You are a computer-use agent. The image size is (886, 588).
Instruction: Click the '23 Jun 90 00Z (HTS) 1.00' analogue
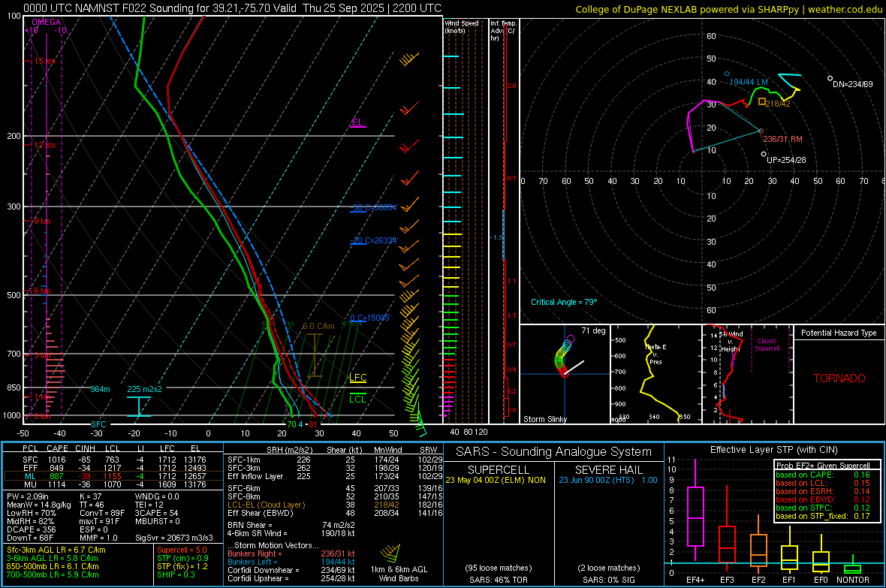pos(608,480)
